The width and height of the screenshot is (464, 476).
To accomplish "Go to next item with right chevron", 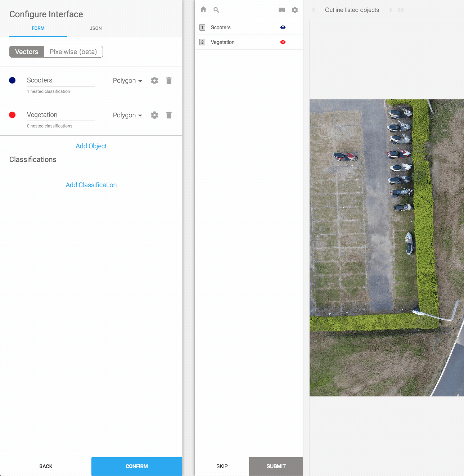I will [x=391, y=10].
